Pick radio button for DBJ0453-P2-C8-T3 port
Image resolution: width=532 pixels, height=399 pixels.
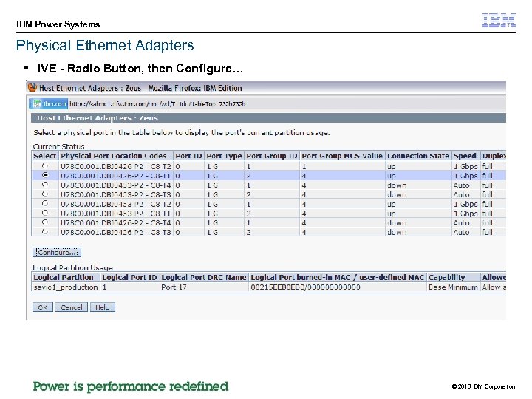coord(45,194)
